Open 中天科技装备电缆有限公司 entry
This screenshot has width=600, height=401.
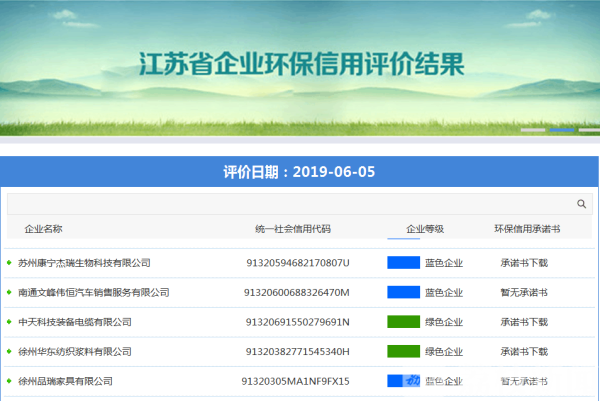pyautogui.click(x=75, y=322)
